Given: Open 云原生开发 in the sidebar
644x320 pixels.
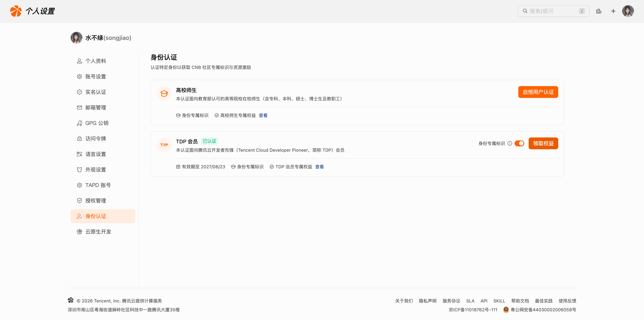Looking at the screenshot, I should click(103, 232).
